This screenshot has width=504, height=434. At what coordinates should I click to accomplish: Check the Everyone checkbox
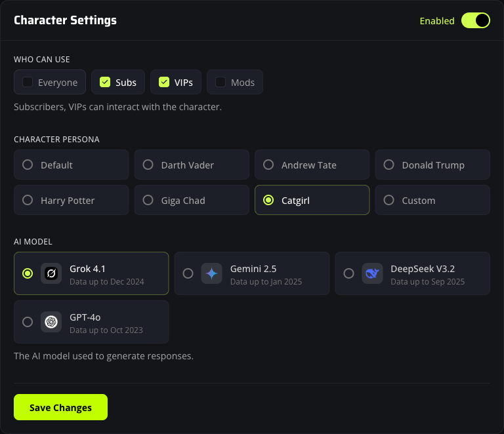28,82
